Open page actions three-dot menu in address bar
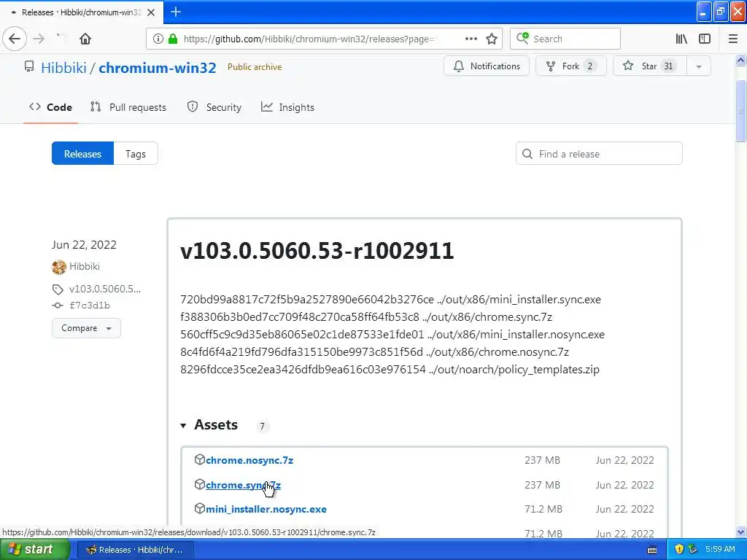This screenshot has height=560, width=747. [x=471, y=39]
